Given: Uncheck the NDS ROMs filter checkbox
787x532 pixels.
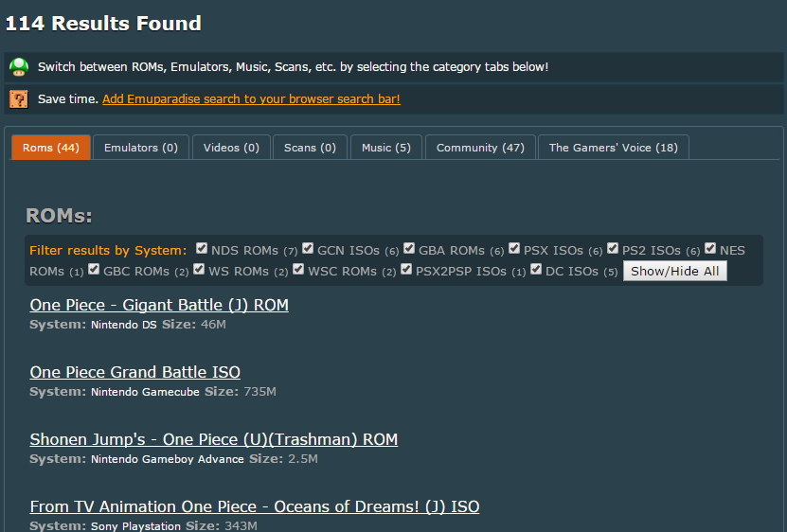Looking at the screenshot, I should point(202,248).
